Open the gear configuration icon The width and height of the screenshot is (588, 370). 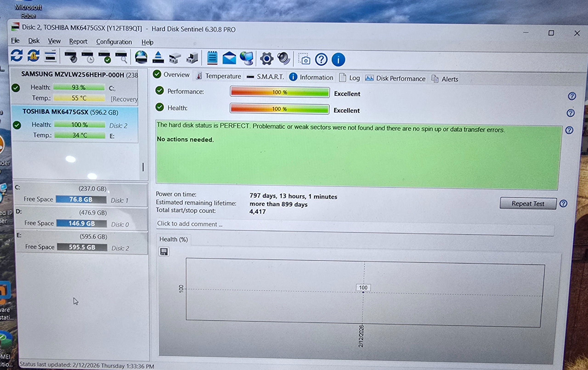click(266, 59)
